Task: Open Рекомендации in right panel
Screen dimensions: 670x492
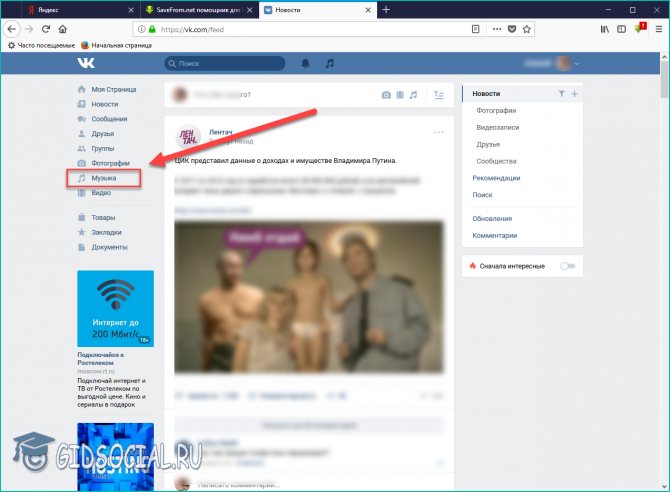Action: (x=496, y=178)
